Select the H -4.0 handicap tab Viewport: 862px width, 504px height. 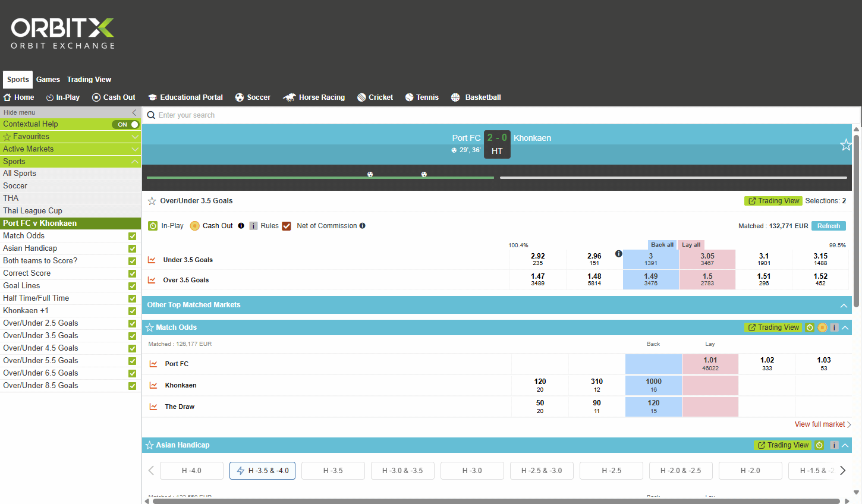[191, 471]
